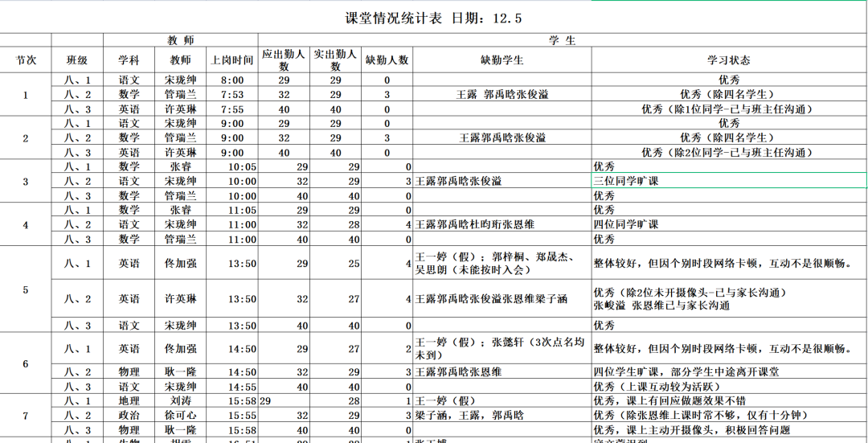The height and width of the screenshot is (443, 868).
Task: Select the teacher cell 徐可心
Action: [x=180, y=415]
